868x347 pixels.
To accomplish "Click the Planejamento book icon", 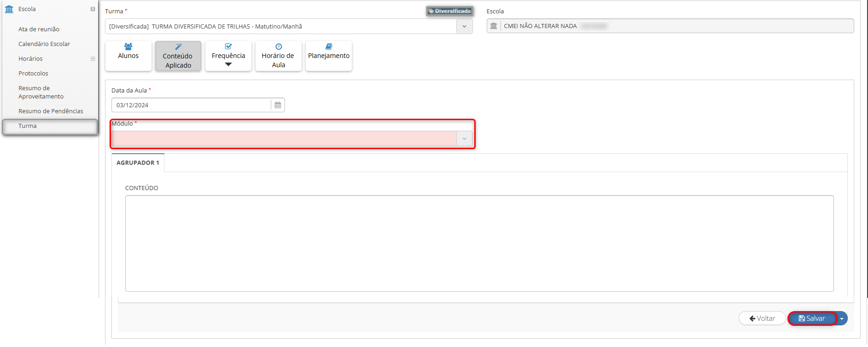I will pyautogui.click(x=329, y=46).
